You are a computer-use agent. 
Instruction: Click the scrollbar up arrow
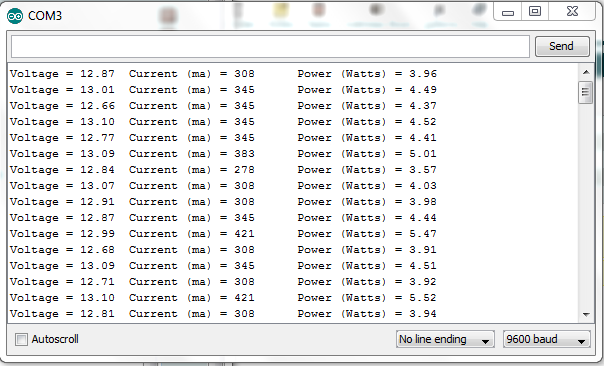[x=586, y=72]
